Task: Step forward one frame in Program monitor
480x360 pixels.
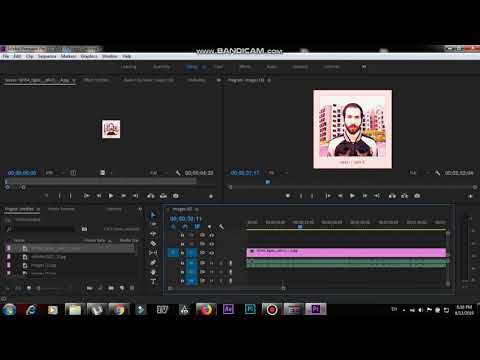Action: point(365,196)
